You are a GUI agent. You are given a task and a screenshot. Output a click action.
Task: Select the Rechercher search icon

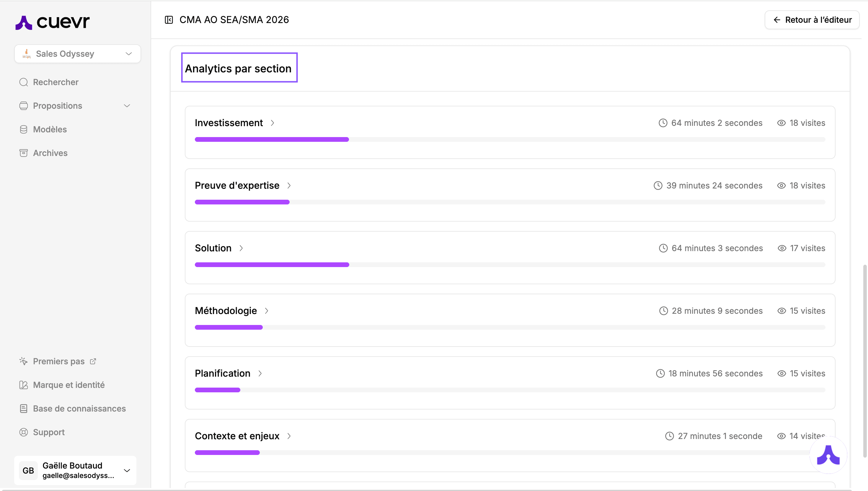click(24, 82)
